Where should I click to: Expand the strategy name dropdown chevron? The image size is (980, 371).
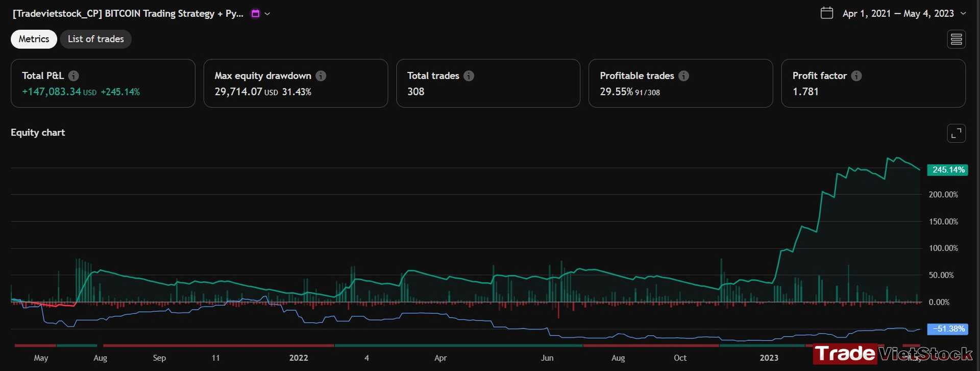(267, 14)
